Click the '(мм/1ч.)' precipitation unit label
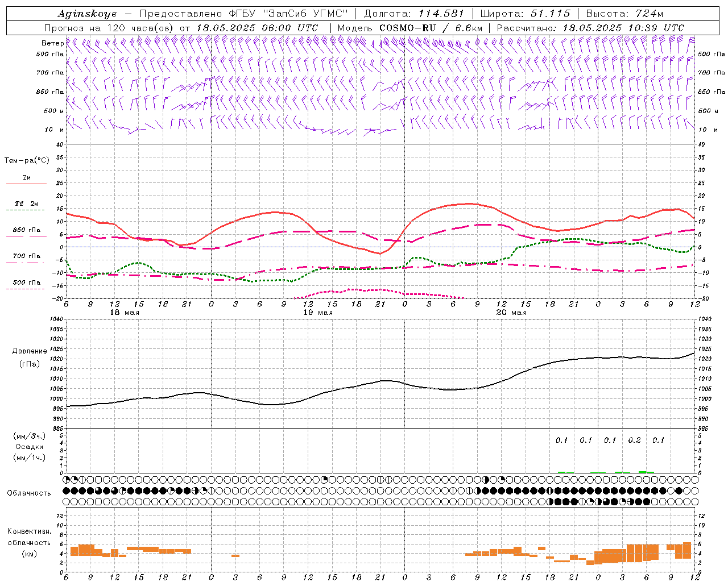Viewport: 728px width, 582px height. point(30,458)
